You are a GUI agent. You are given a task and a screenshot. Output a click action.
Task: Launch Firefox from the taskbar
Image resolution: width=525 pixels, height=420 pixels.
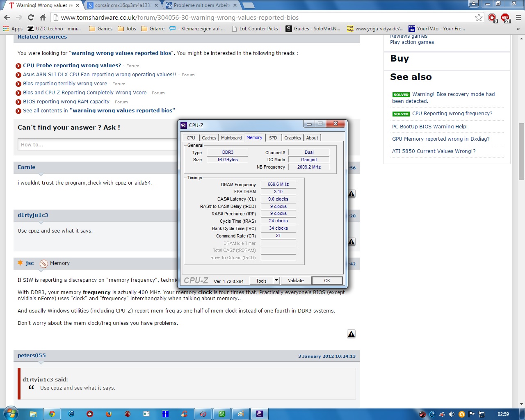click(x=109, y=414)
